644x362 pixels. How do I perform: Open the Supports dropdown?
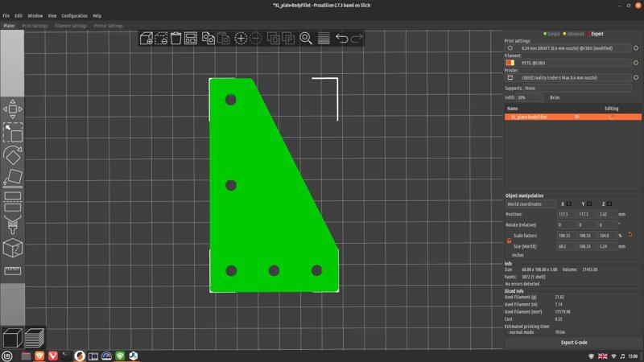(577, 88)
